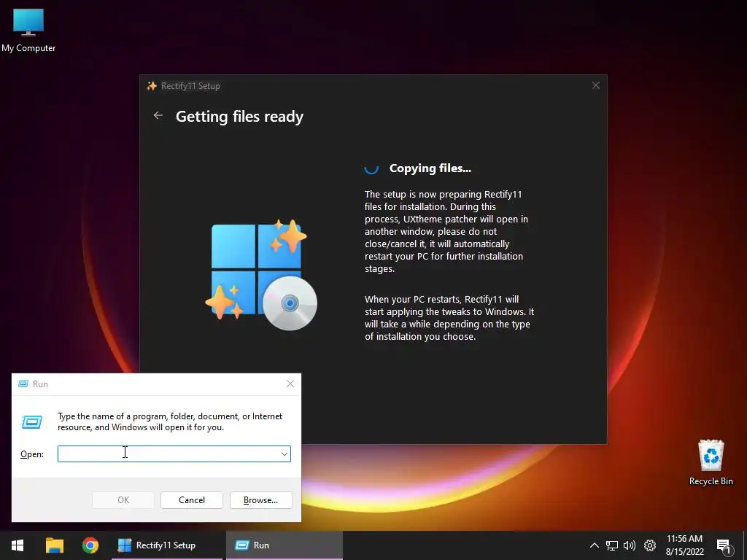Screen dimensions: 747x560
Task: Open the clock showing 11:56 AM
Action: click(684, 545)
